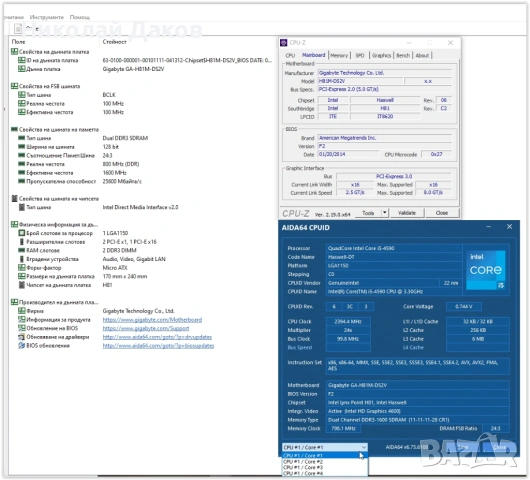Switch to the SPD tab
Image resolution: width=530 pixels, height=480 pixels.
[x=360, y=55]
